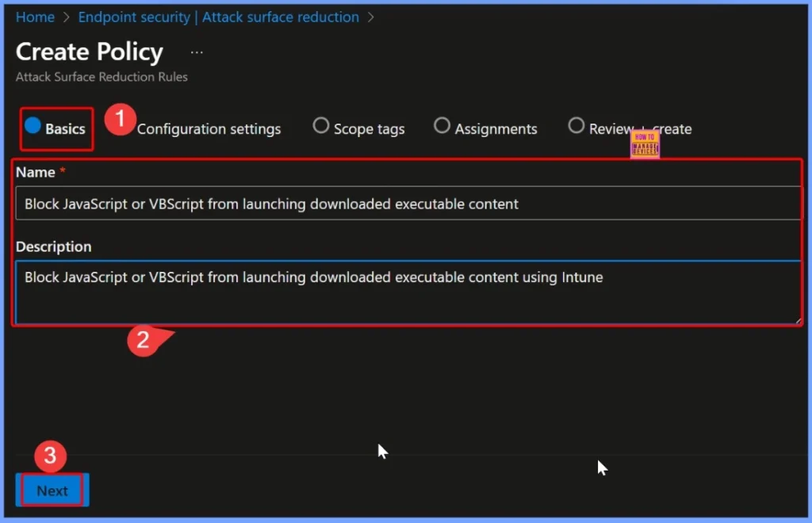
Task: Click the chevron after Attack surface reduction
Action: click(x=371, y=17)
